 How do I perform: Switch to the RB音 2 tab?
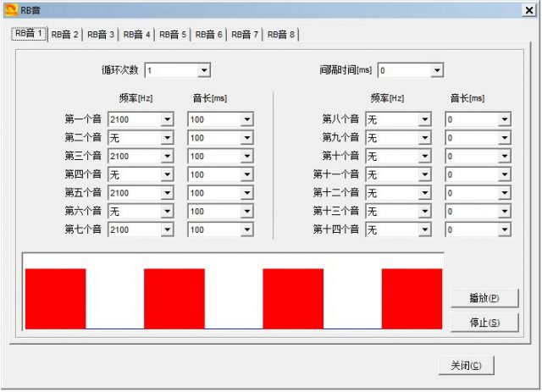[x=64, y=35]
